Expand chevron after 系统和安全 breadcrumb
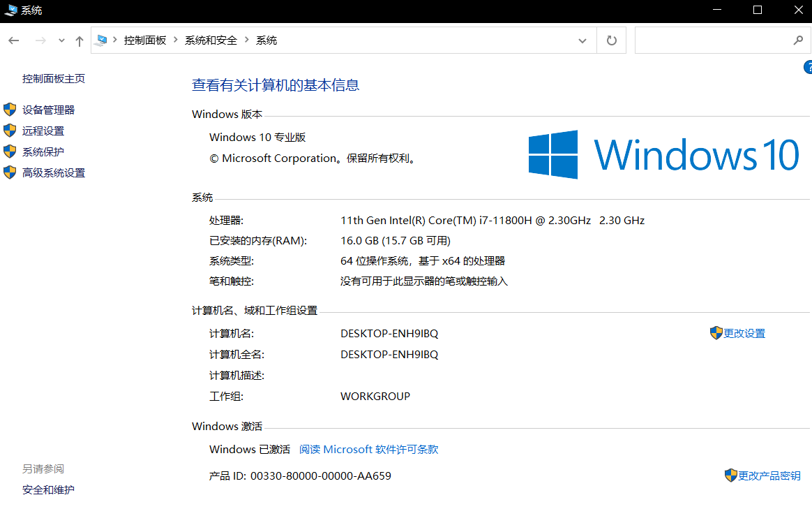 pyautogui.click(x=246, y=40)
